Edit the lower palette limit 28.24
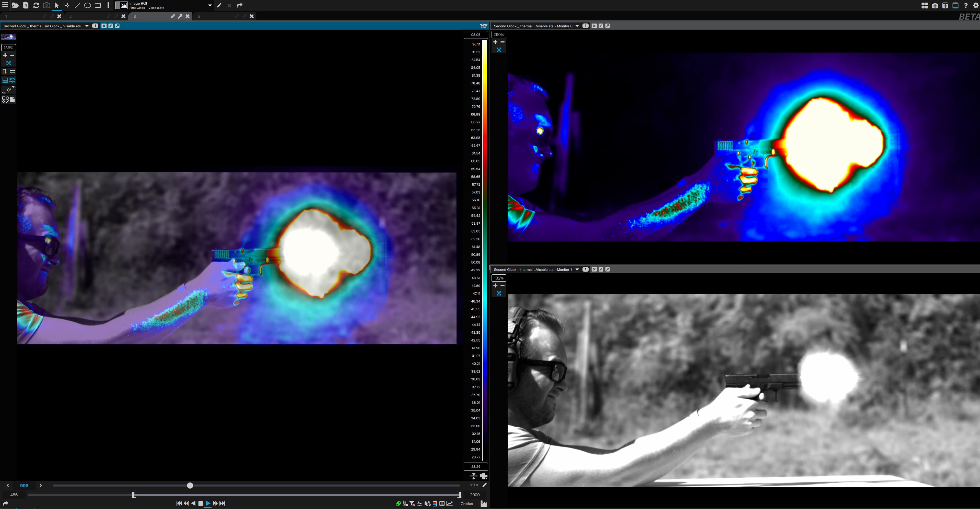The height and width of the screenshot is (509, 980). coord(475,466)
